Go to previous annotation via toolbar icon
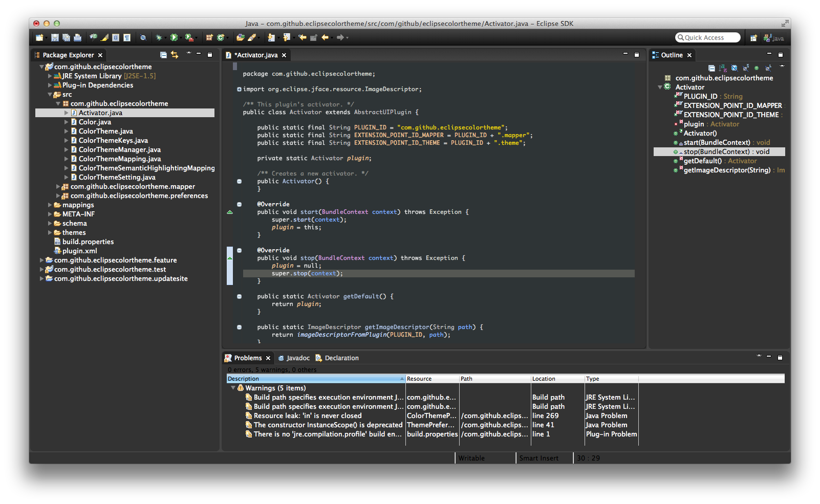 [x=287, y=37]
